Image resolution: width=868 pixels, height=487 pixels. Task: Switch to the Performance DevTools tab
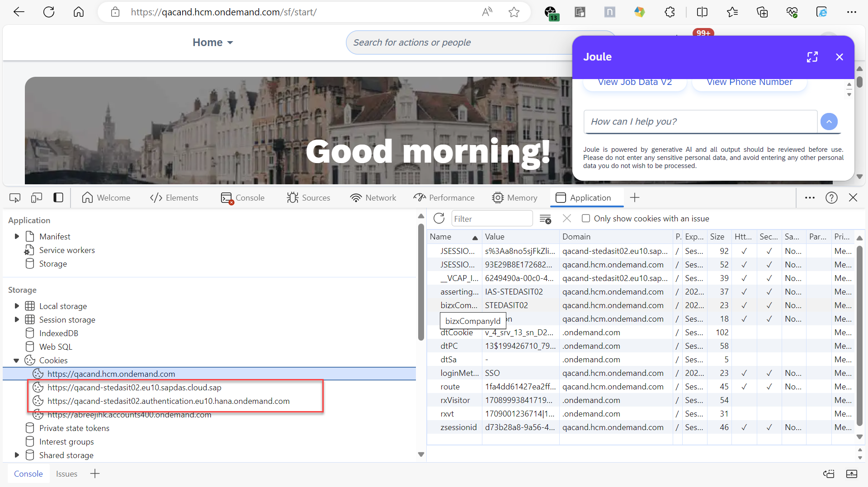coord(444,198)
